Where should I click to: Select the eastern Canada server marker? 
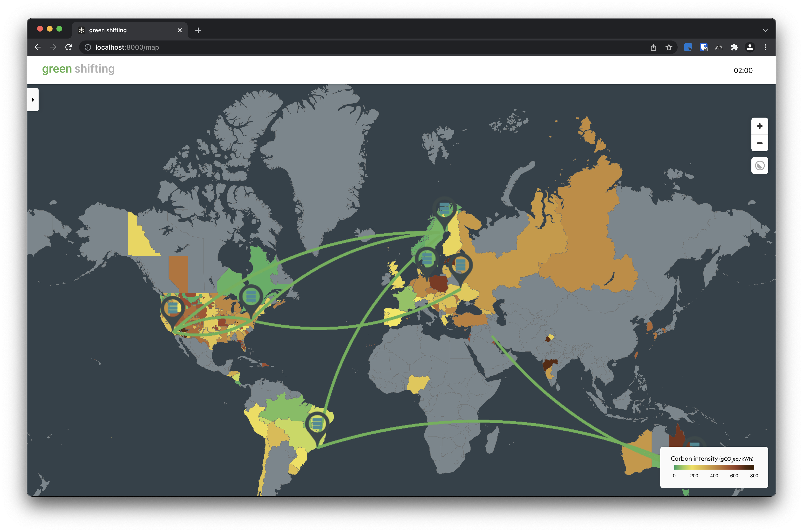coord(251,297)
